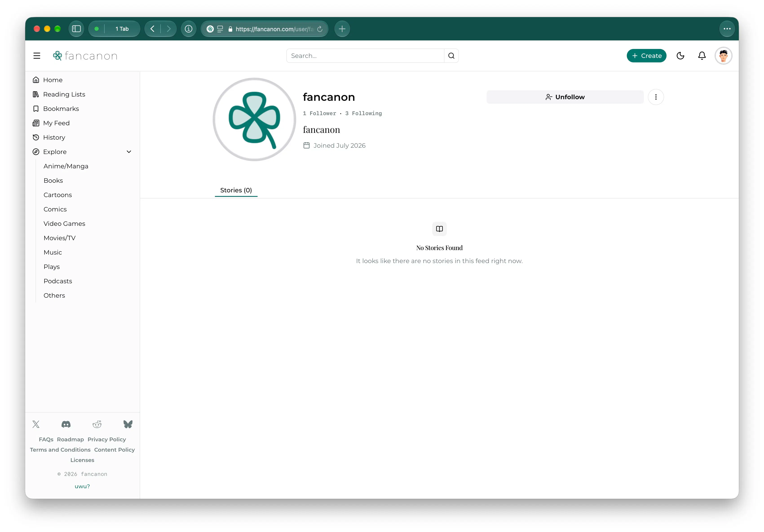Screen dimensions: 764x532
Task: View 1 Follower list
Action: [x=319, y=113]
